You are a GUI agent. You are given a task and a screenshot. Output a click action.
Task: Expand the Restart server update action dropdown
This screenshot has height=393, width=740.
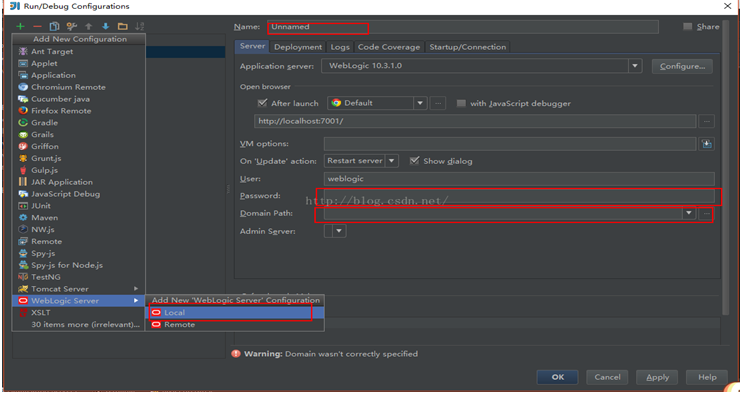391,161
